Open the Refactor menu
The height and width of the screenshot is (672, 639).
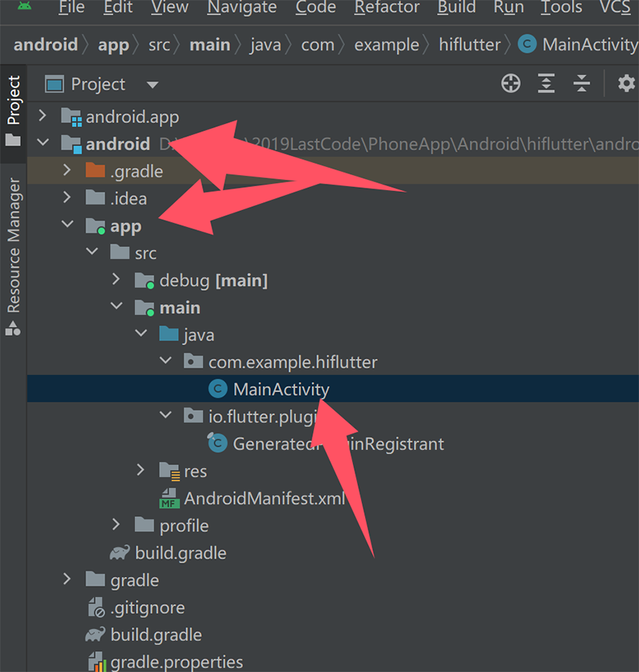point(387,7)
